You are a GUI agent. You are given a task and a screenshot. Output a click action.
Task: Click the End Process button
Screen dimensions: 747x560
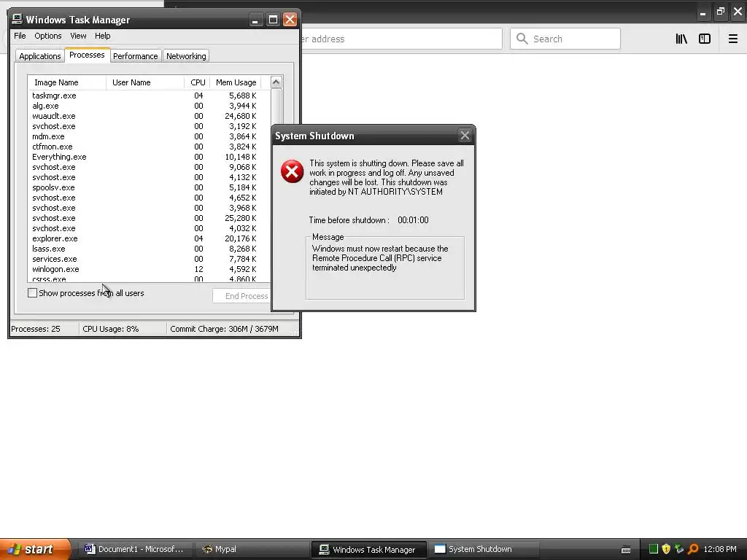[x=242, y=296]
